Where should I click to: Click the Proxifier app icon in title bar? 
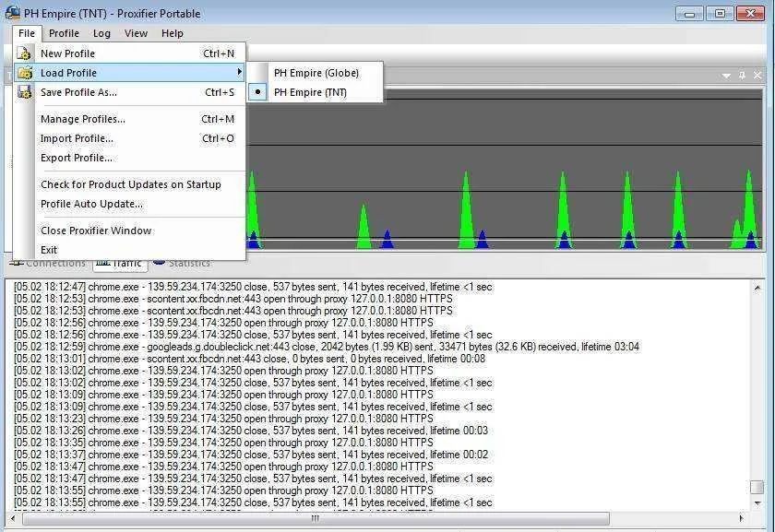[12, 12]
